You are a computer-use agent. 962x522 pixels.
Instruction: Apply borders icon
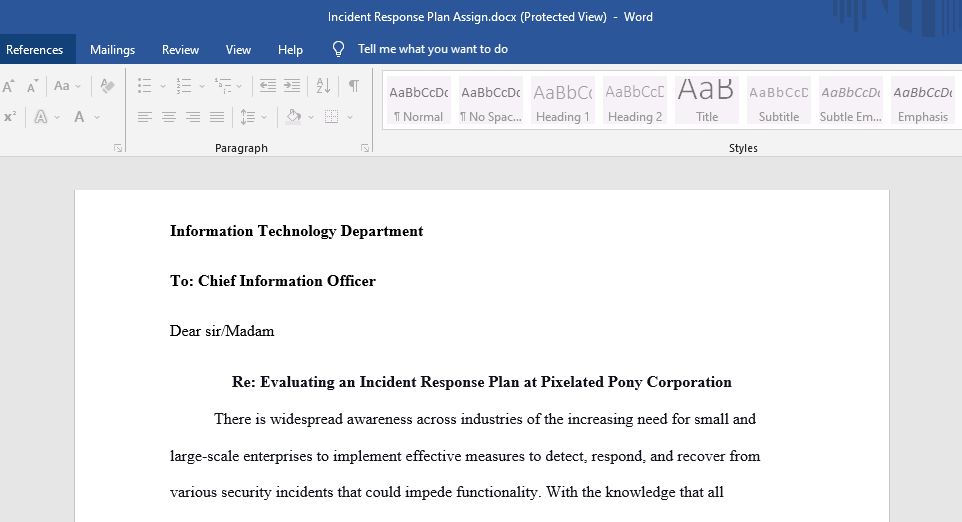click(x=332, y=117)
